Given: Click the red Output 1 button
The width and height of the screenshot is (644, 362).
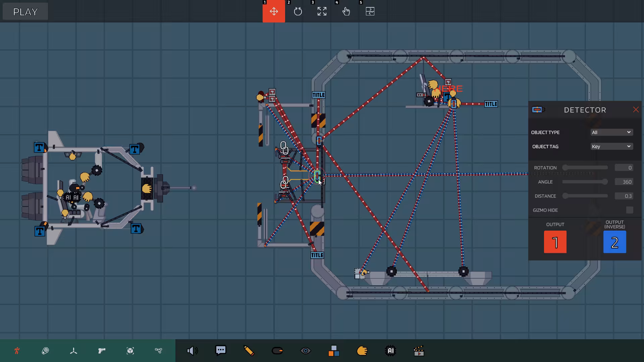Looking at the screenshot, I should pos(555,242).
